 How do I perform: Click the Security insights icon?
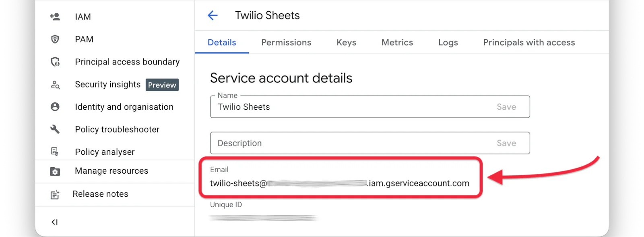(55, 85)
